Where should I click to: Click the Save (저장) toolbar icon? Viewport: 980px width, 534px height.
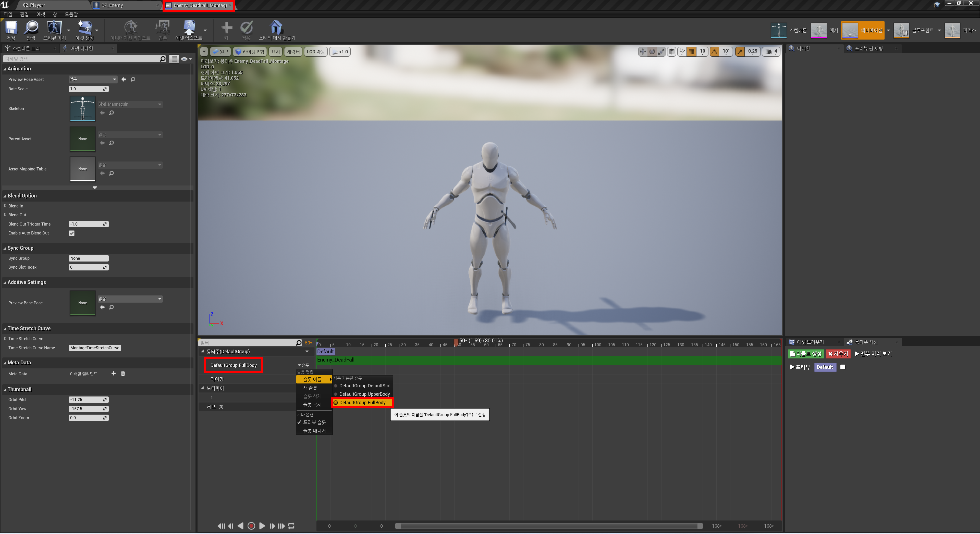click(x=11, y=30)
